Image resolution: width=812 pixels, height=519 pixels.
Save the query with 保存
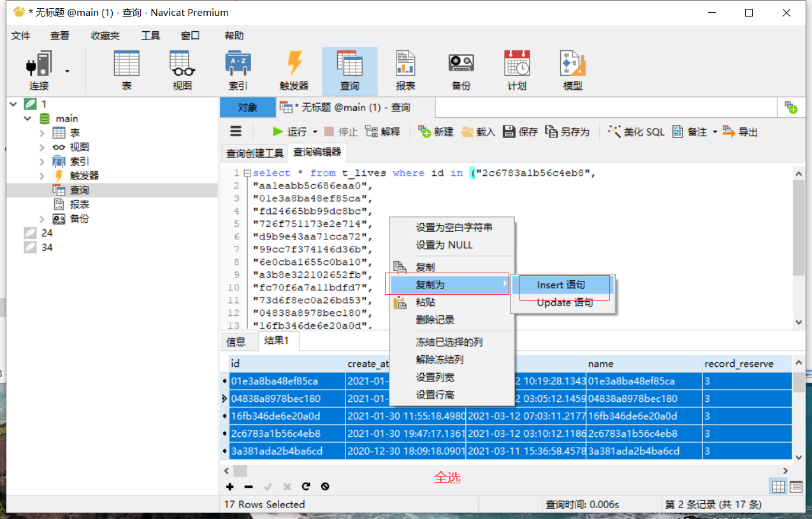tap(521, 132)
